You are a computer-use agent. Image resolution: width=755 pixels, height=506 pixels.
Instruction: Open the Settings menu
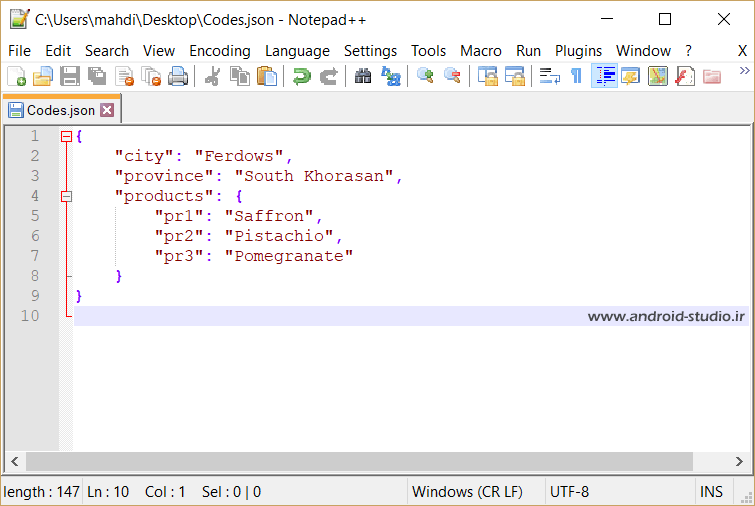(x=370, y=51)
